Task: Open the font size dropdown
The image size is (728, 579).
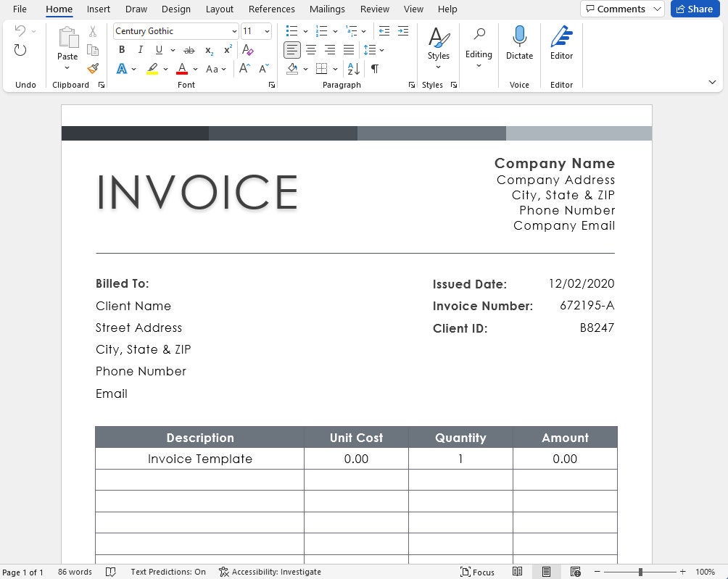Action: [267, 31]
